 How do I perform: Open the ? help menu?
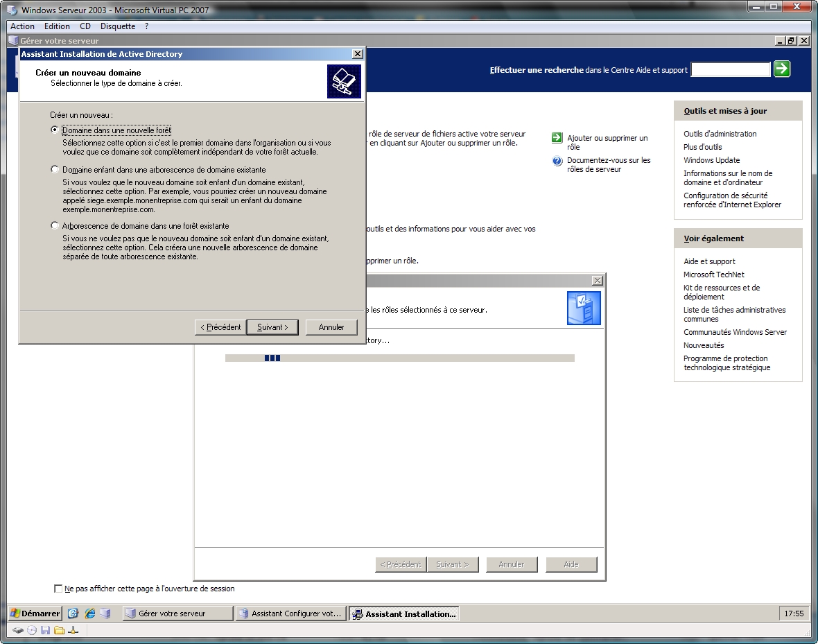tap(146, 26)
